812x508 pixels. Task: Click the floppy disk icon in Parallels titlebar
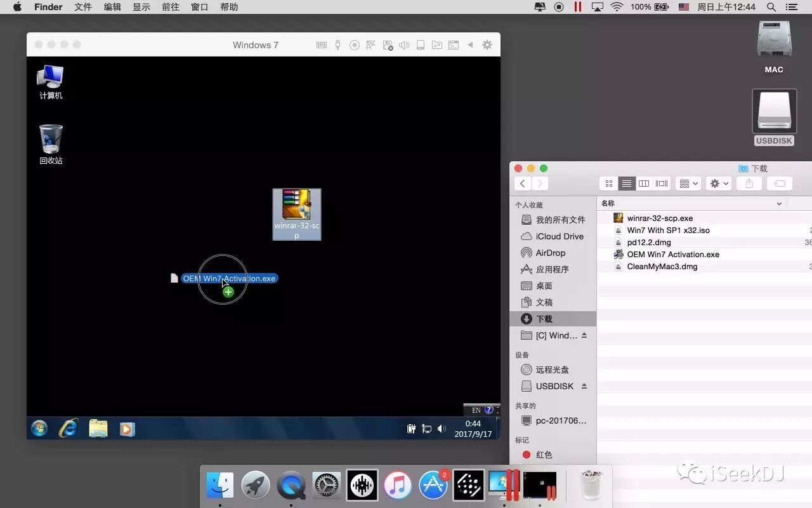click(x=388, y=45)
